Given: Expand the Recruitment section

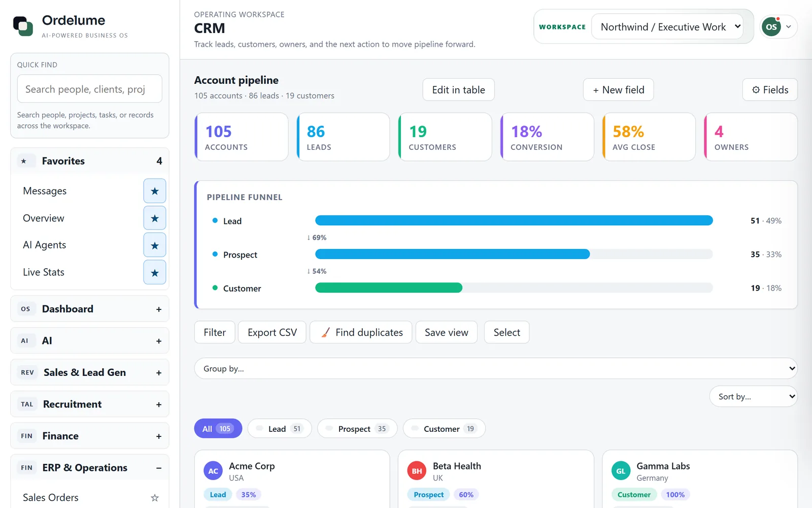Looking at the screenshot, I should pyautogui.click(x=159, y=405).
